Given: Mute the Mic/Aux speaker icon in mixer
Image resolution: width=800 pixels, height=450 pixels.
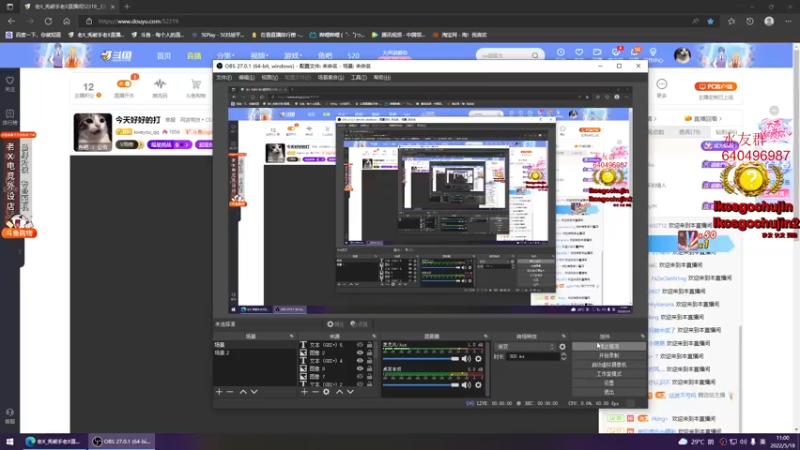Looking at the screenshot, I should point(466,359).
